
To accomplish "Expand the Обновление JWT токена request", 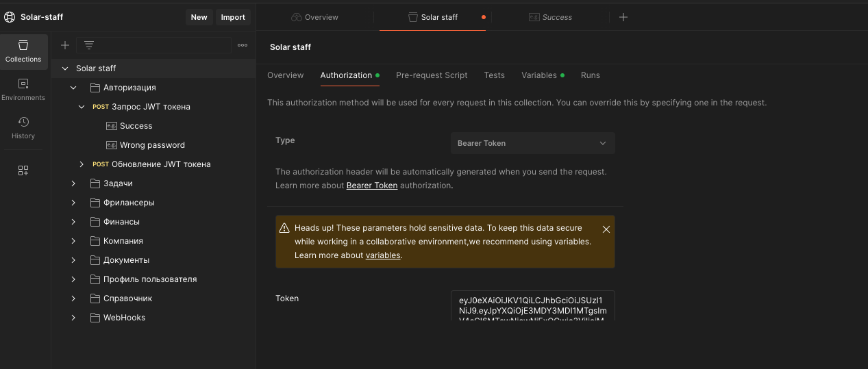I will [x=82, y=164].
